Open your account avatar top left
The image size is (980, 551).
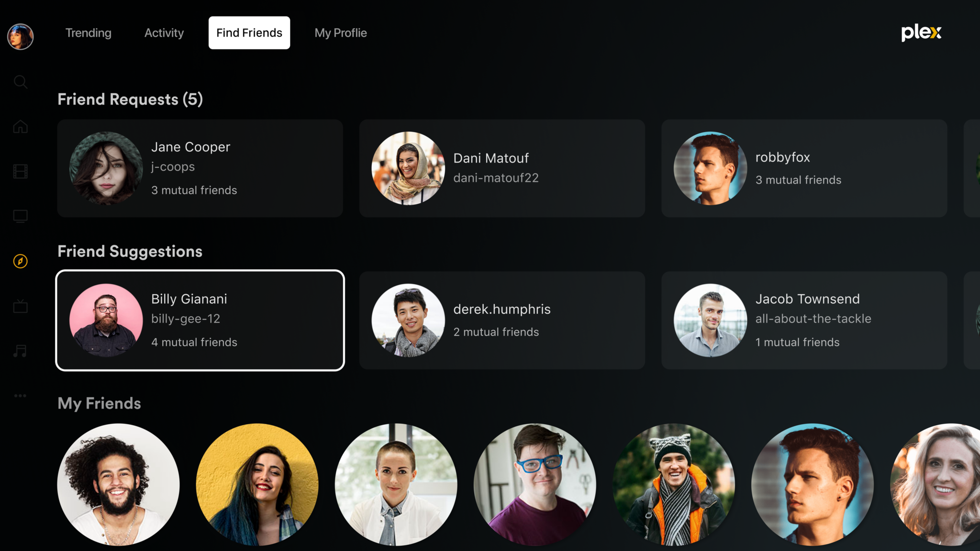(20, 36)
